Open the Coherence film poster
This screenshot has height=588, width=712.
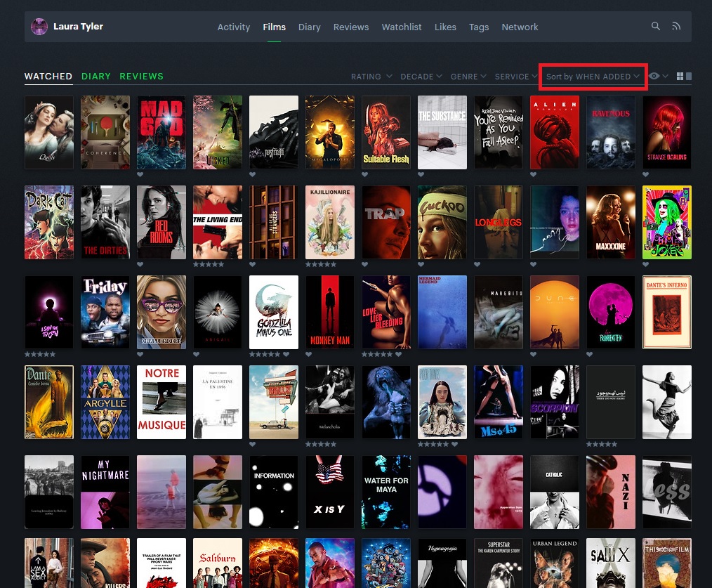pos(105,132)
